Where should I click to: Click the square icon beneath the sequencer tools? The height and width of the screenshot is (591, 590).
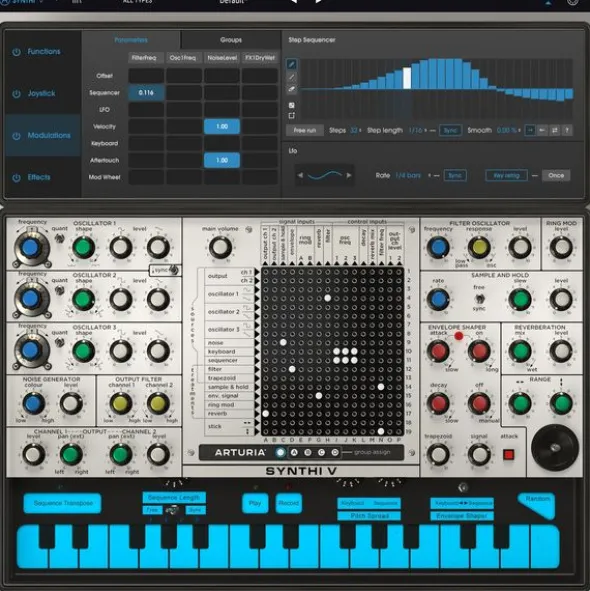(x=291, y=116)
